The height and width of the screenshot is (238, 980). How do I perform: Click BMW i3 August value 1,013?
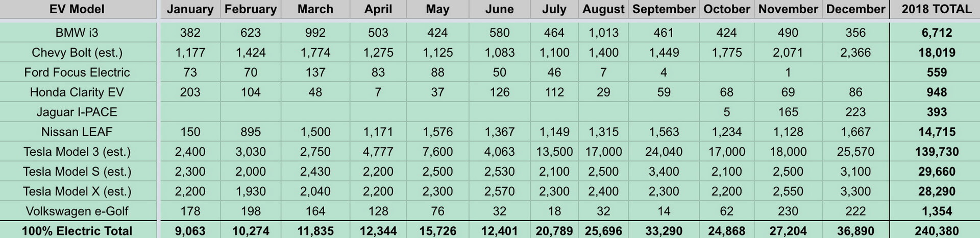coord(603,33)
